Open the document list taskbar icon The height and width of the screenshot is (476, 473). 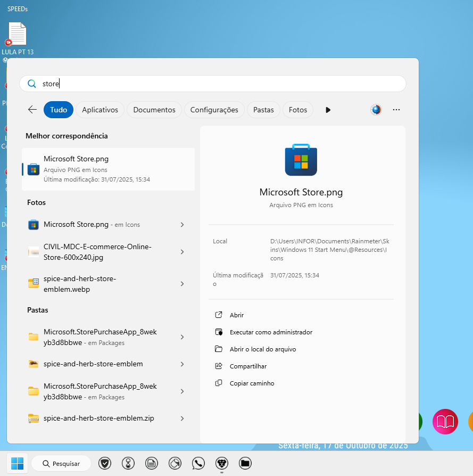(152, 463)
